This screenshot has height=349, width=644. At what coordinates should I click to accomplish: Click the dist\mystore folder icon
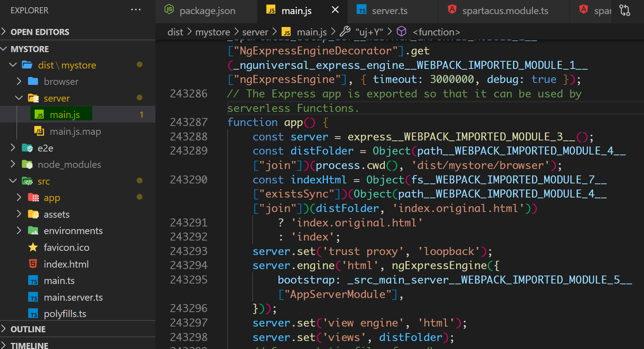coord(27,65)
